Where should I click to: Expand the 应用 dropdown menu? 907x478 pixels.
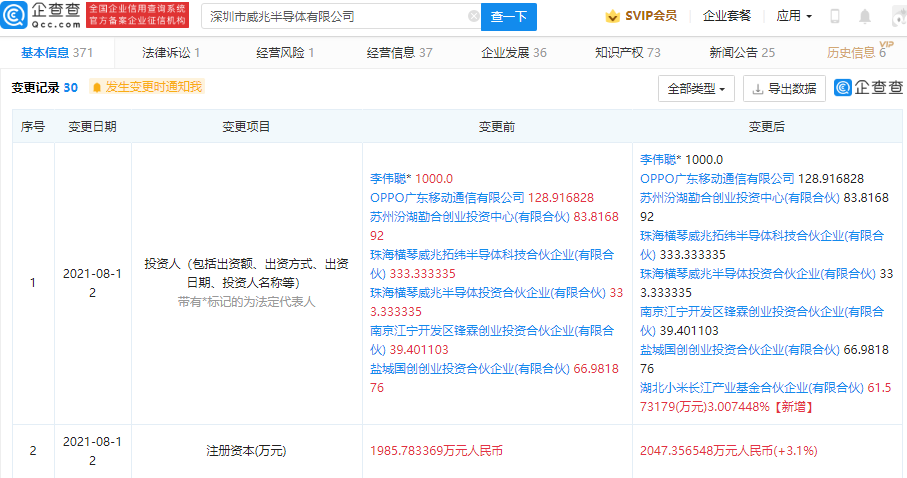794,16
